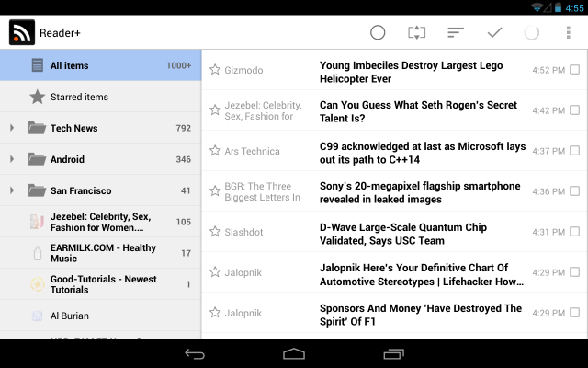Star the Ars Technica C99 article

tap(215, 151)
